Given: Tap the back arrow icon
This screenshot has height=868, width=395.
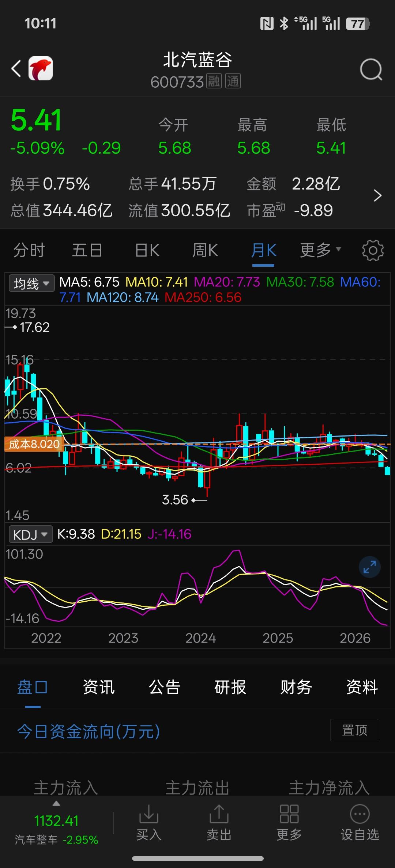Looking at the screenshot, I should coord(16,68).
